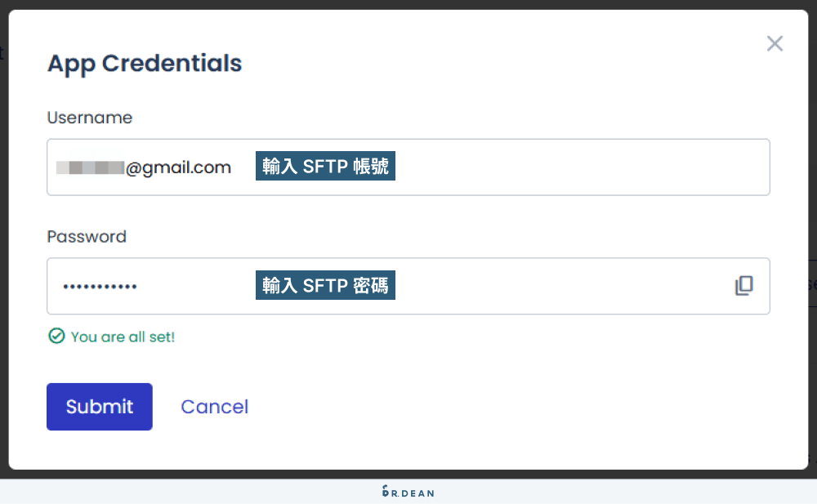Copy the SFTP password using the clipboard icon

tap(744, 285)
